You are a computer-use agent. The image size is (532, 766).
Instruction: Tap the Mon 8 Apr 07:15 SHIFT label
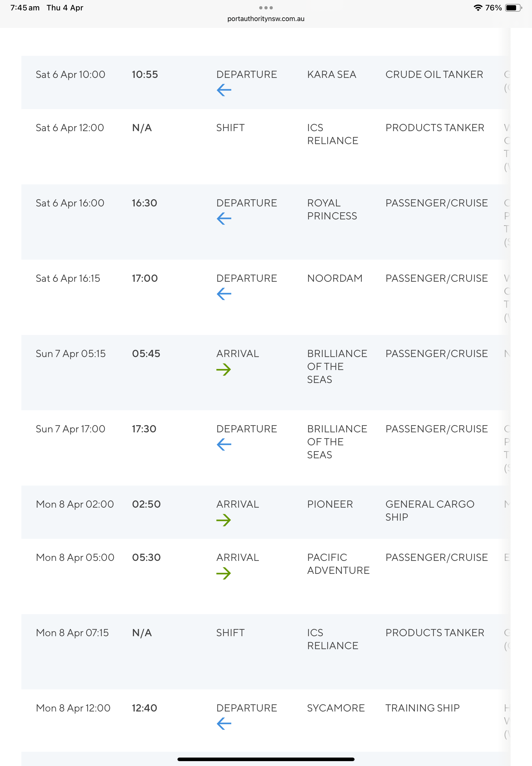[230, 633]
